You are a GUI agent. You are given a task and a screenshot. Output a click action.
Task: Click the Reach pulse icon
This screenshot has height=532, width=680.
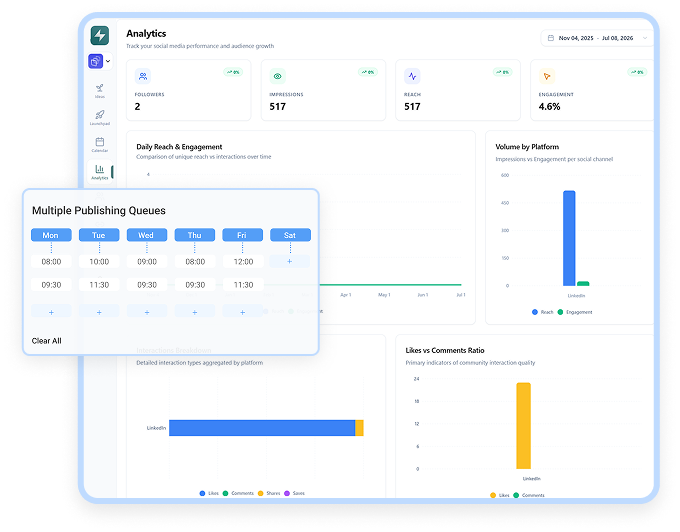coord(412,76)
